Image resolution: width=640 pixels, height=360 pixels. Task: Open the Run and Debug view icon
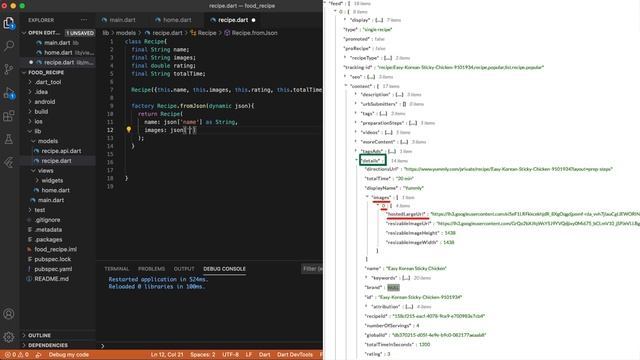pyautogui.click(x=9, y=93)
